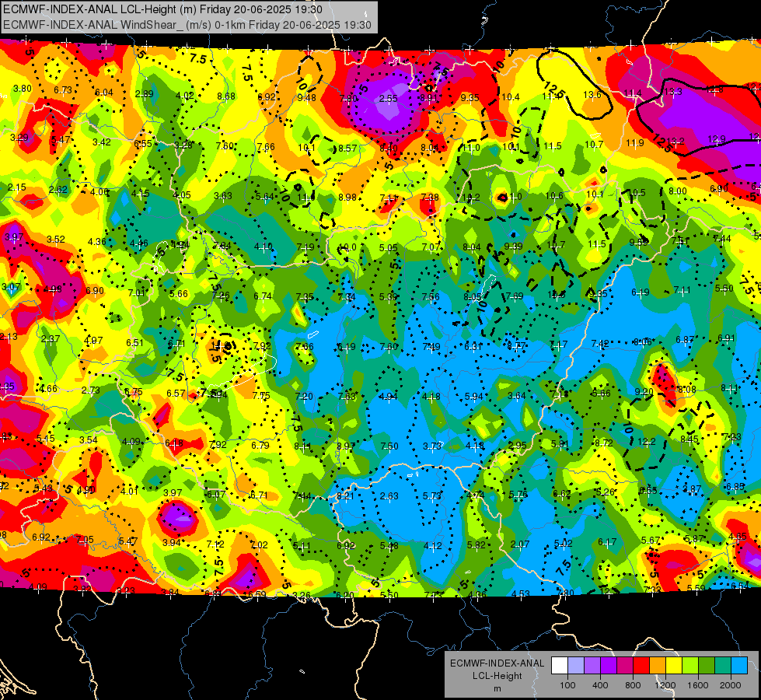The height and width of the screenshot is (700, 761).
Task: Click the legend tick label '400'
Action: pyautogui.click(x=600, y=685)
